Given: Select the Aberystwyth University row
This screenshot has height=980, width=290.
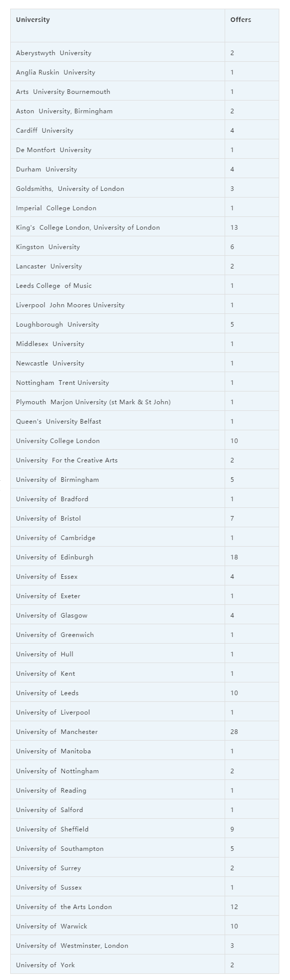Looking at the screenshot, I should [144, 53].
